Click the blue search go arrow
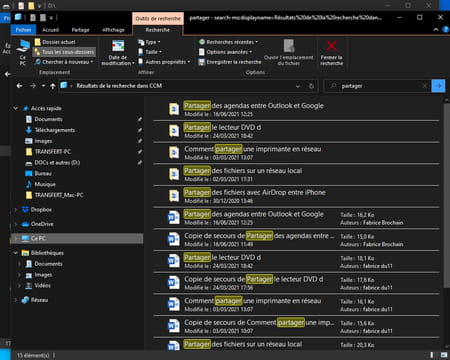This screenshot has width=450, height=360. pos(438,86)
